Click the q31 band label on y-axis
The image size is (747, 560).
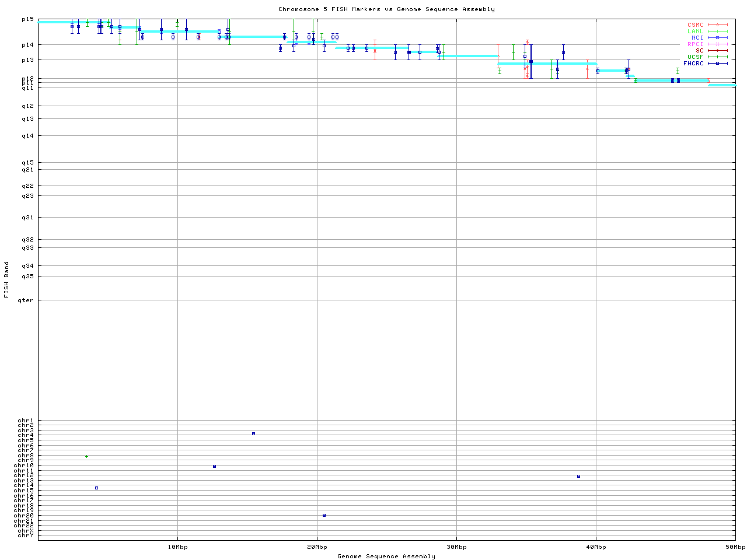point(27,218)
